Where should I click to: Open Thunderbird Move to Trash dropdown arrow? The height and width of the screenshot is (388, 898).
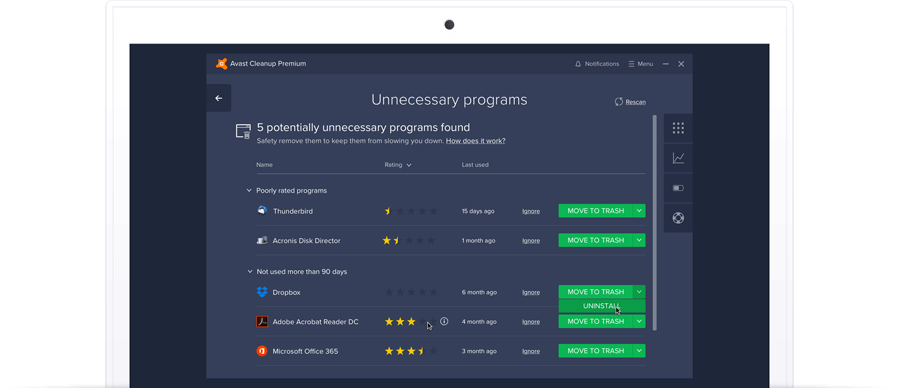[639, 211]
